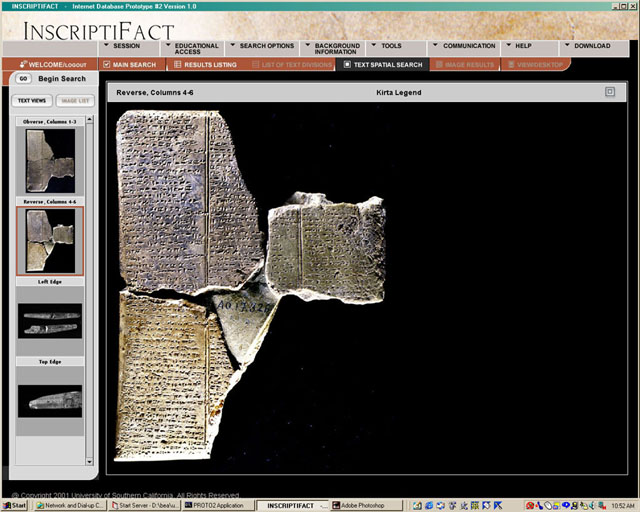
Task: Expand the Communication menu
Action: 464,49
